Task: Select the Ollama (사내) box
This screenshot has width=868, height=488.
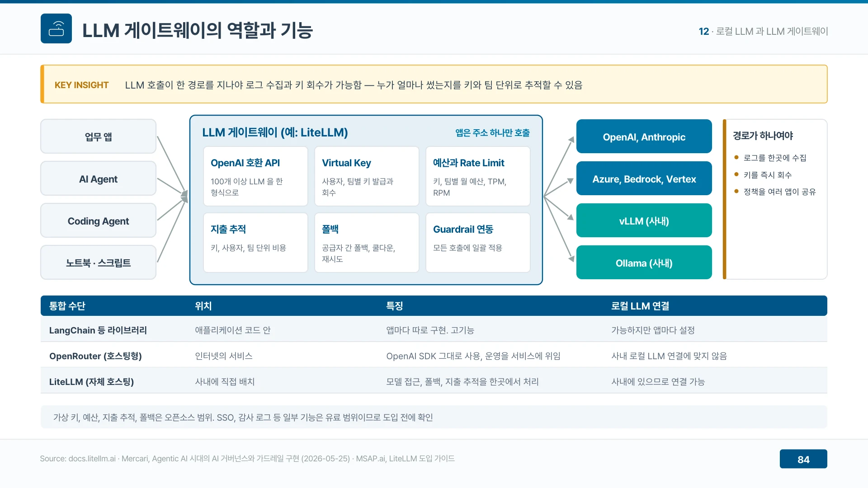Action: [x=644, y=263]
